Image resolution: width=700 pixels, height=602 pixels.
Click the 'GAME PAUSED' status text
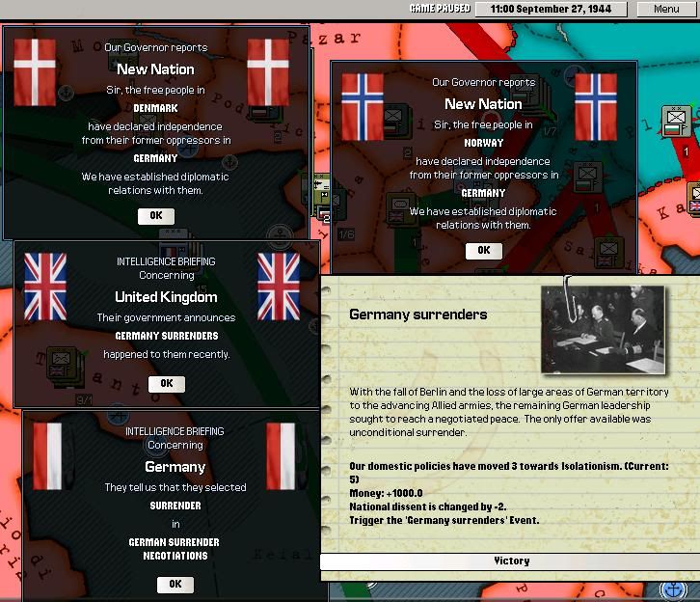441,9
